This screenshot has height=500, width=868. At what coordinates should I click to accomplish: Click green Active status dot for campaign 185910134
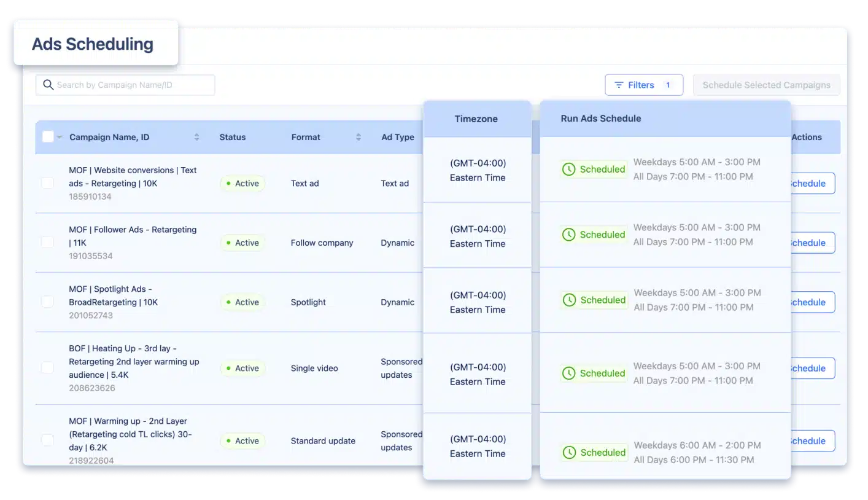[x=229, y=183]
